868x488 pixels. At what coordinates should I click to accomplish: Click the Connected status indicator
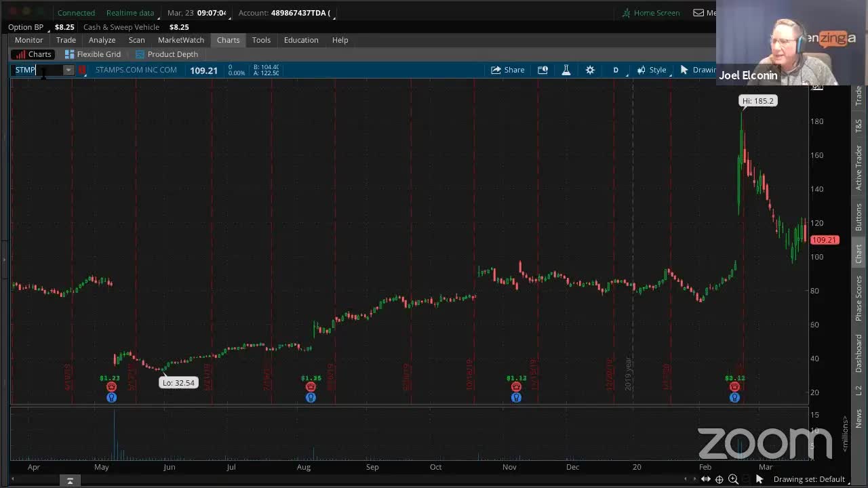coord(76,13)
